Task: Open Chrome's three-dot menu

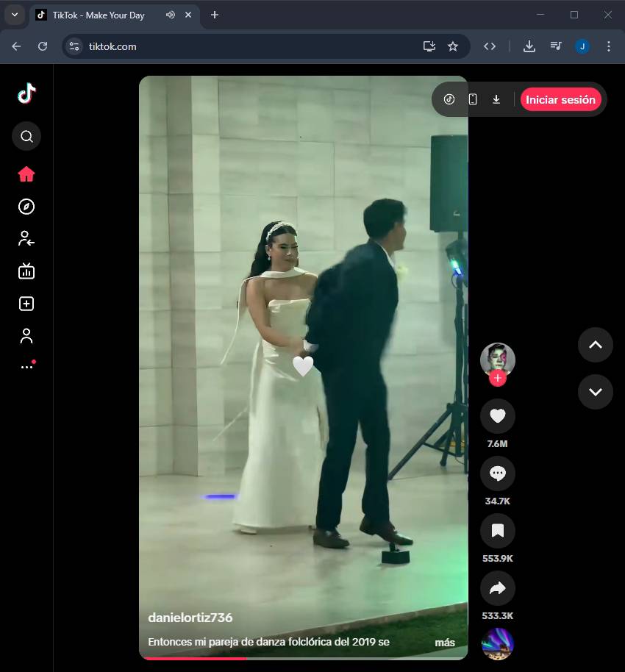Action: pyautogui.click(x=609, y=46)
